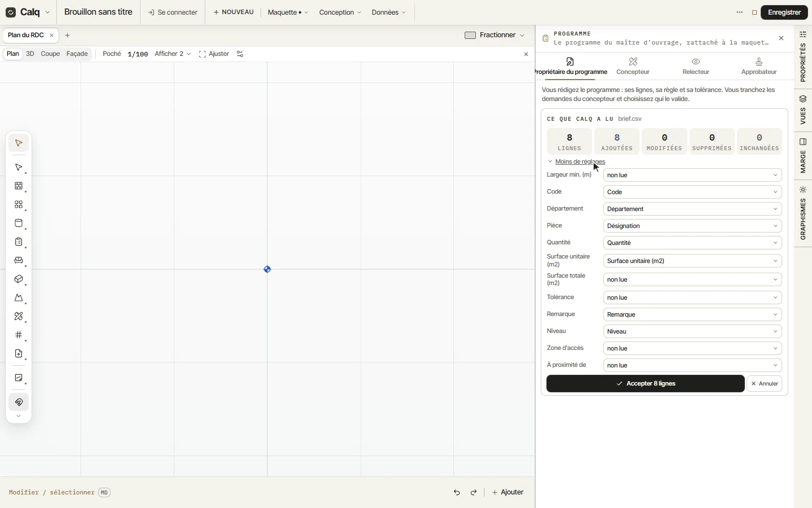Open the Largeur min. (m) dropdown
The height and width of the screenshot is (508, 812).
[x=692, y=175]
